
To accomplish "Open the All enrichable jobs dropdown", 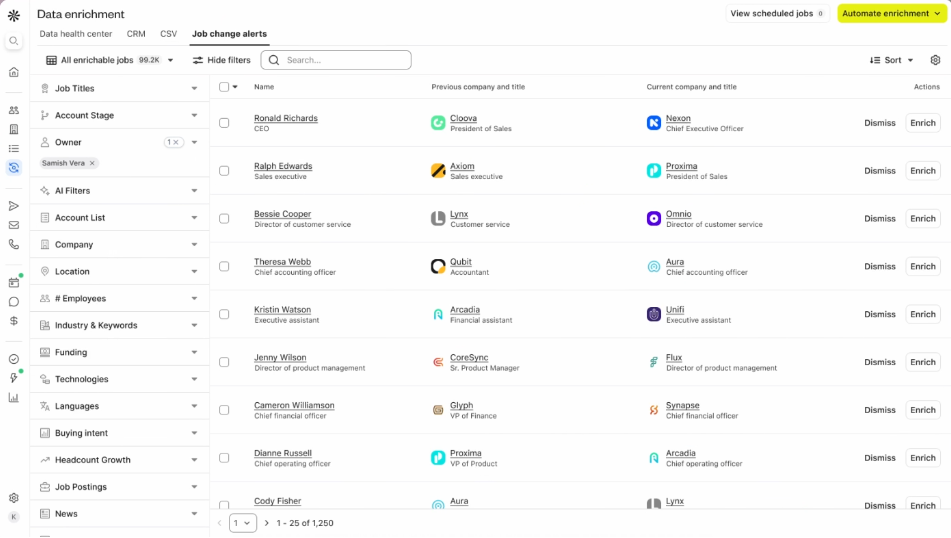I will 110,60.
